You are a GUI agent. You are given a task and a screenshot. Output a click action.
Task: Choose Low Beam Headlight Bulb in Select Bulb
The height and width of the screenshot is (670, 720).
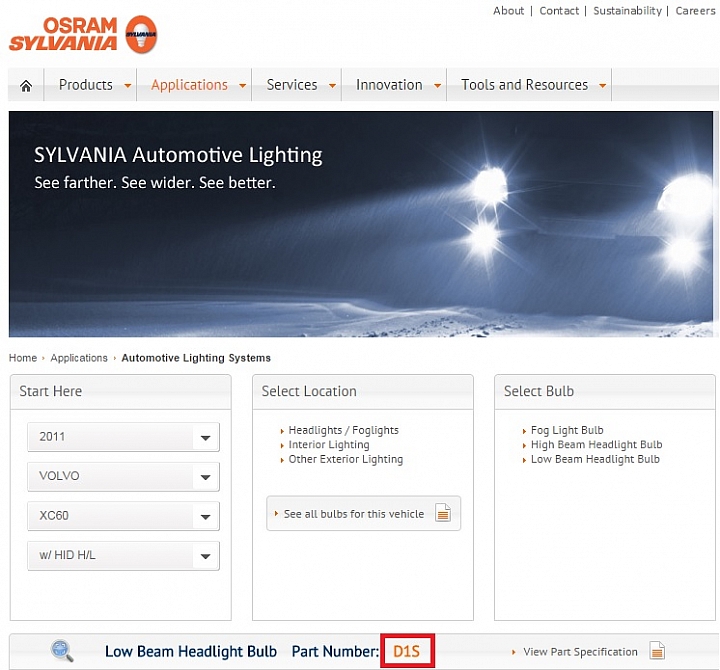click(x=595, y=459)
